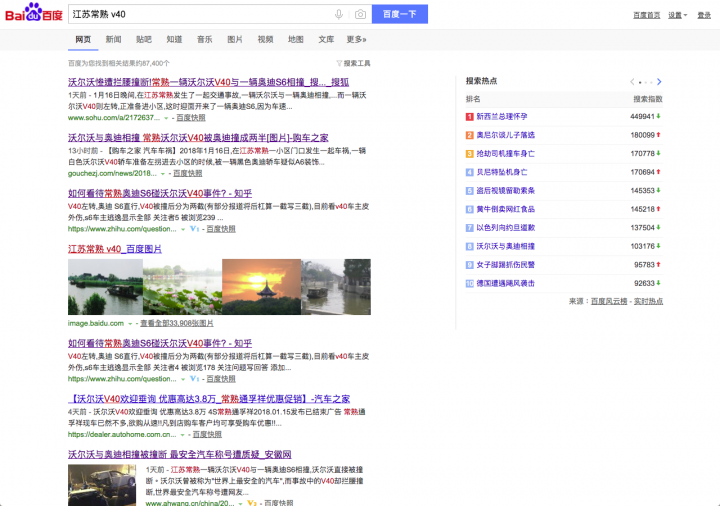
Task: Click the 排名 column header
Action: [473, 99]
